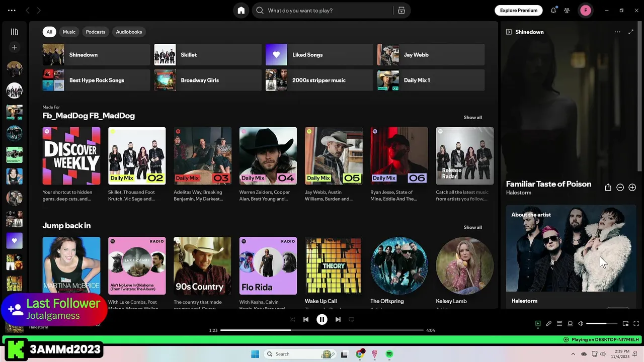The image size is (644, 362).
Task: Go forward with the right arrow
Action: click(39, 10)
